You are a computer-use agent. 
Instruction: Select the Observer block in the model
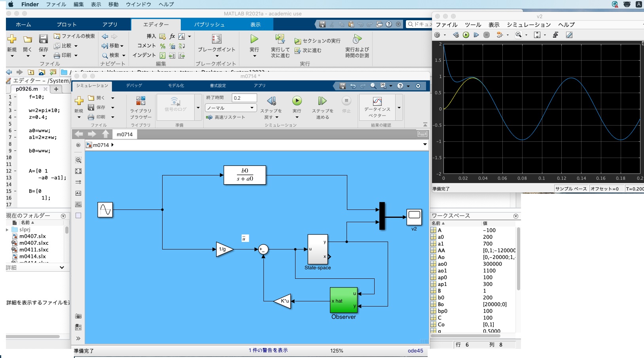pyautogui.click(x=344, y=301)
